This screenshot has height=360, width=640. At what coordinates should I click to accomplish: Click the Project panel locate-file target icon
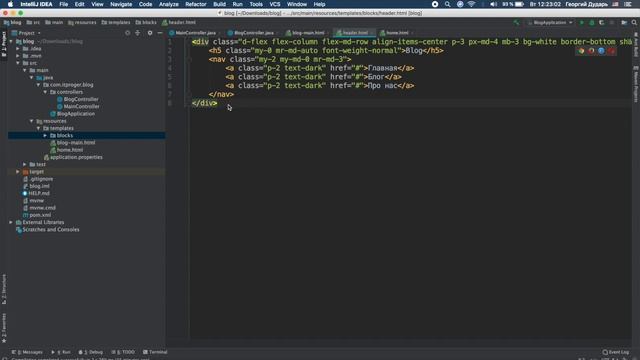pos(127,33)
